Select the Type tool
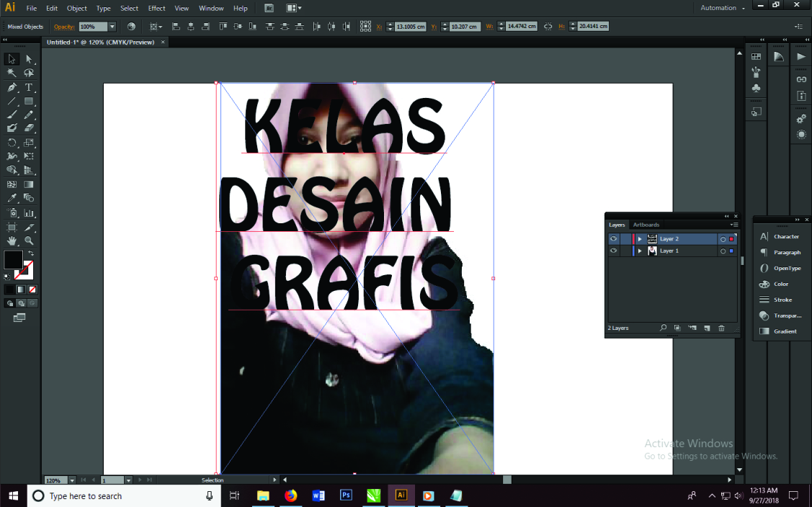Screen dimensions: 812x507 tap(29, 87)
